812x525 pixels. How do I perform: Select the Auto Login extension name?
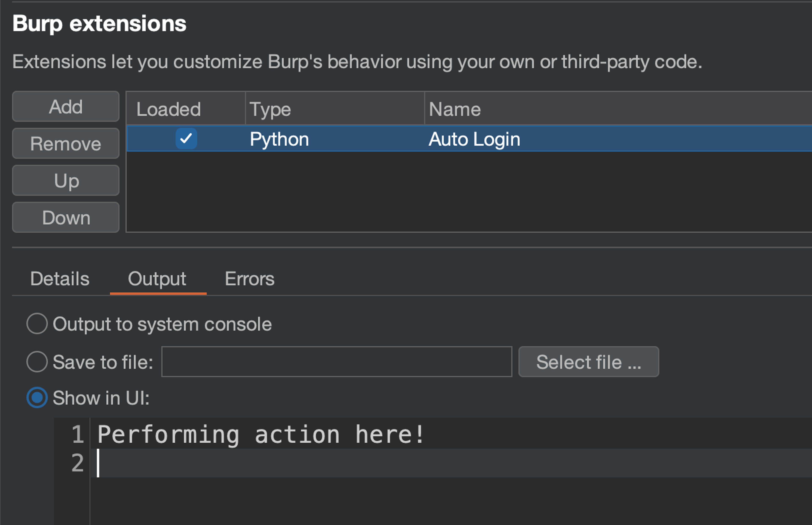[474, 139]
